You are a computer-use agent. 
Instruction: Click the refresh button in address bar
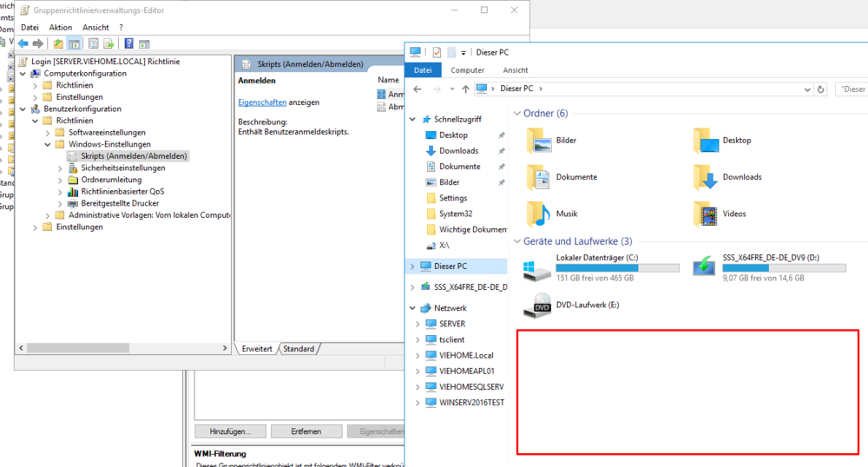click(x=820, y=89)
